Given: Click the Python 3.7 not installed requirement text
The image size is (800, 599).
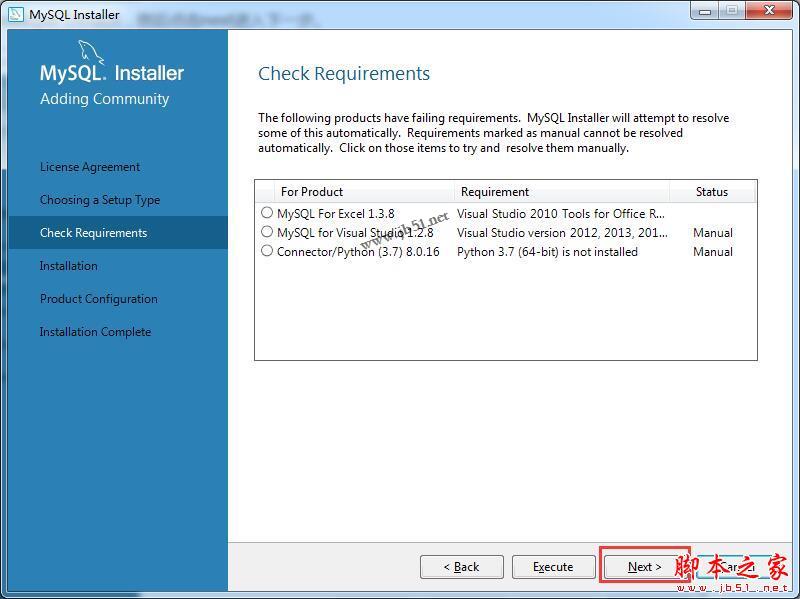Looking at the screenshot, I should point(545,251).
